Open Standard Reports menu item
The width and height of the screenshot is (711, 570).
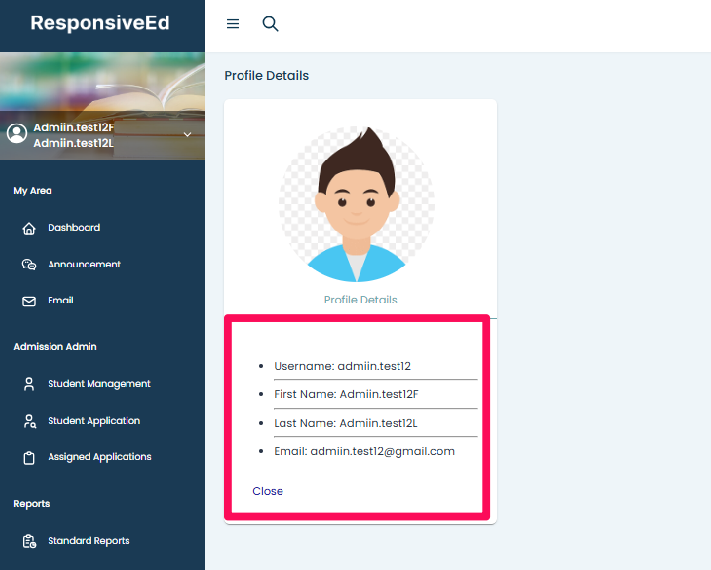tap(88, 541)
